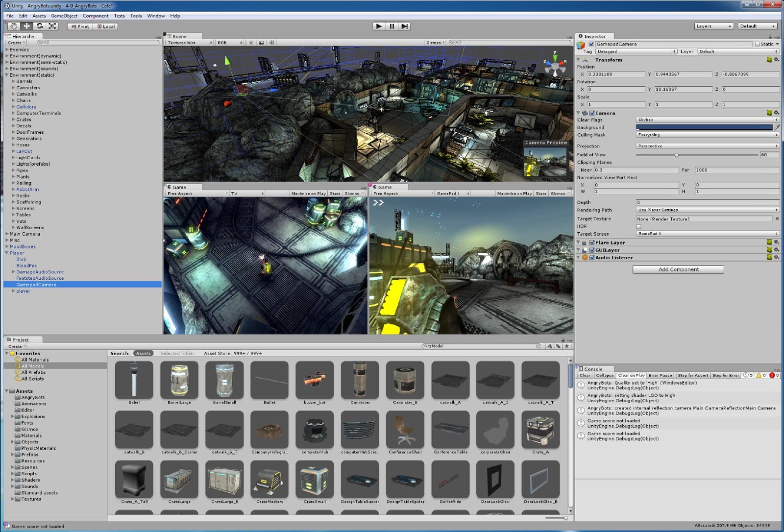Select the Rotate tool in toolbar
The image size is (784, 532).
tap(40, 26)
